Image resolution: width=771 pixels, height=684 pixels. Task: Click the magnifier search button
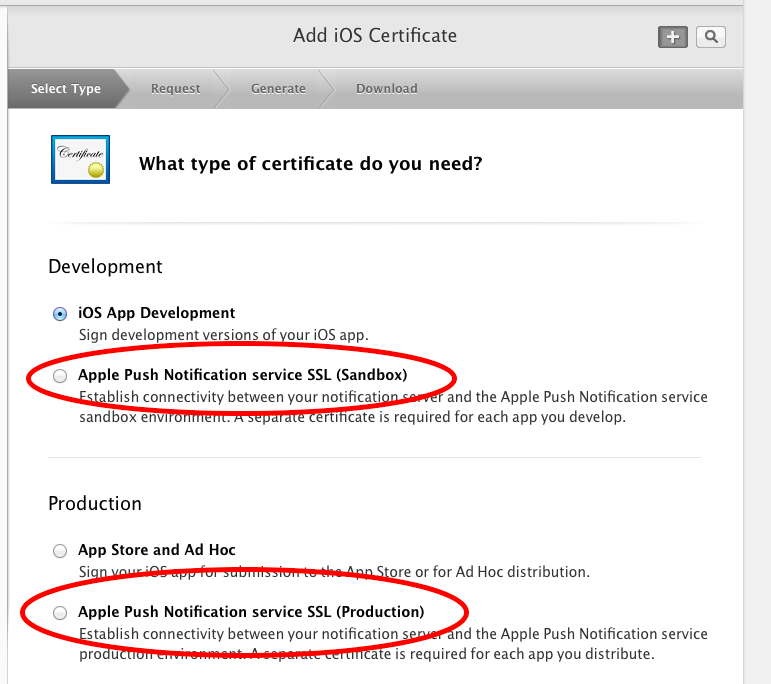pos(711,37)
